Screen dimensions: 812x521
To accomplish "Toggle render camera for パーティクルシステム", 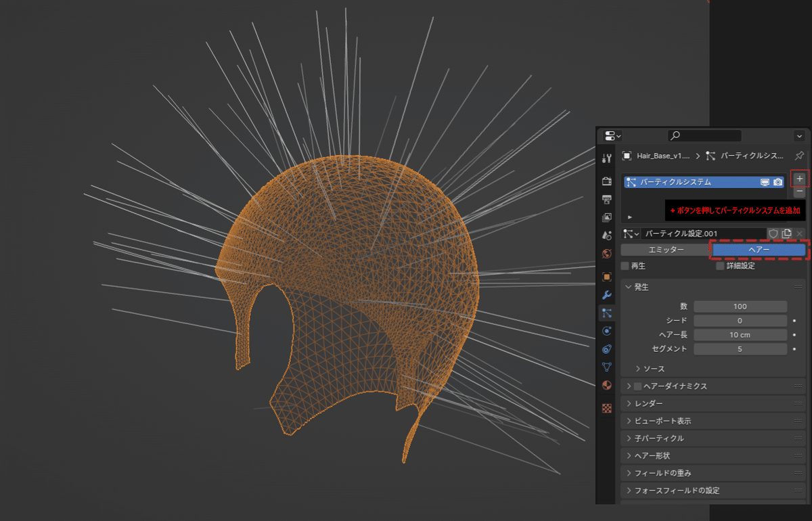I will pos(778,182).
